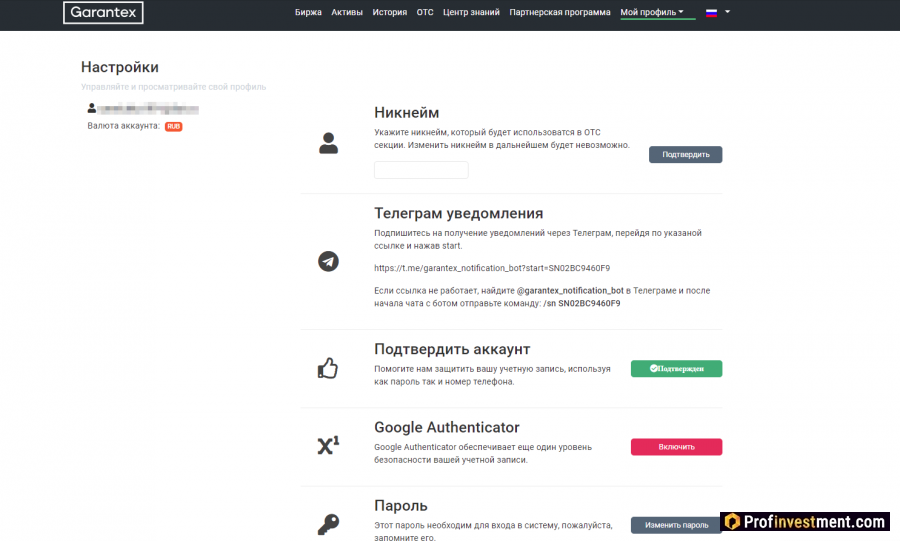Click the /sn SN02BC9460F9 command text
The height and width of the screenshot is (541, 900).
coord(581,303)
